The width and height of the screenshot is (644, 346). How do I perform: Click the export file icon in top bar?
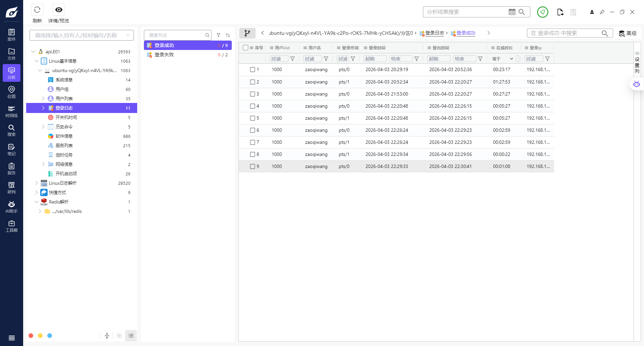[x=560, y=12]
